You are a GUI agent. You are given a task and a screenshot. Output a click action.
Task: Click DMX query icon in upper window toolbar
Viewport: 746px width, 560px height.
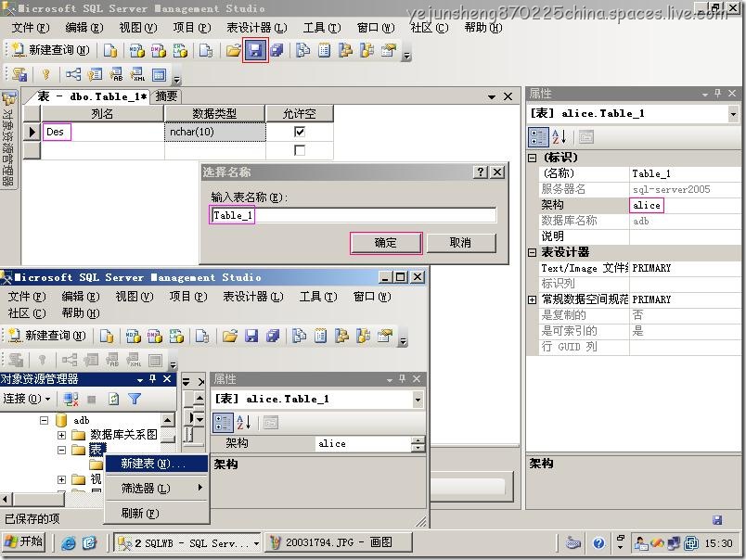point(159,50)
